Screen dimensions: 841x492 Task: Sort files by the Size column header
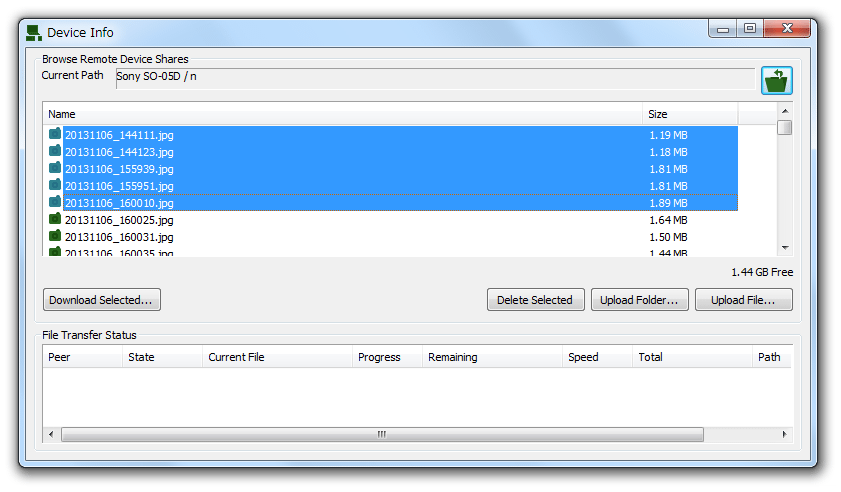(x=690, y=114)
